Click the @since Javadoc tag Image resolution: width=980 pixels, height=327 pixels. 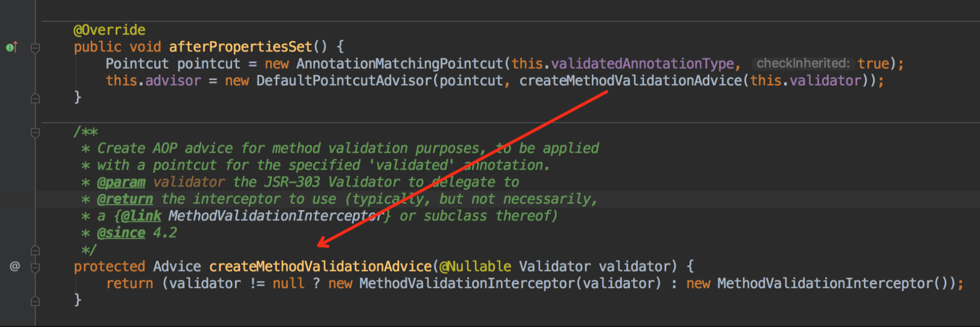(121, 233)
